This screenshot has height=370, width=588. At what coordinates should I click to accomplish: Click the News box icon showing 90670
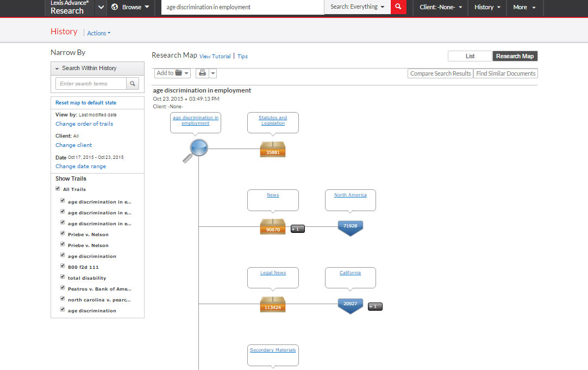tap(273, 227)
